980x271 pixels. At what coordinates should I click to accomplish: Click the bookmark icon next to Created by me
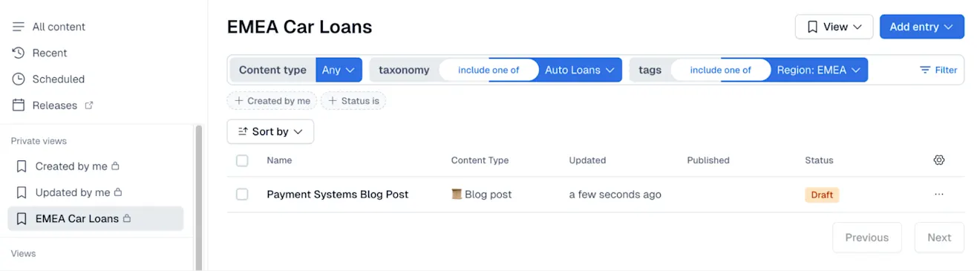22,166
